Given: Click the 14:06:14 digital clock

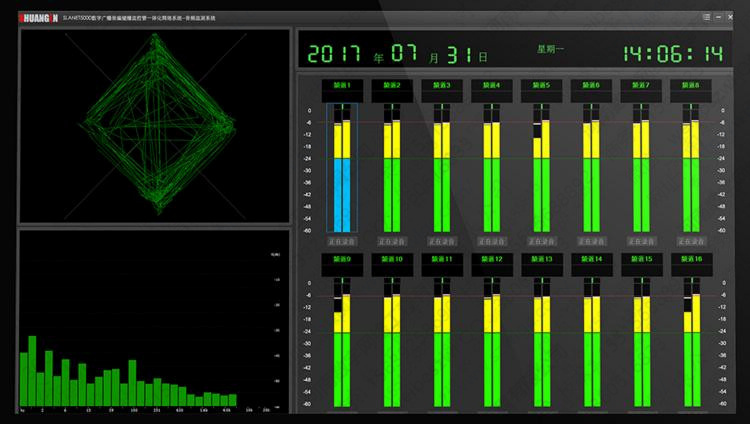Looking at the screenshot, I should point(672,53).
